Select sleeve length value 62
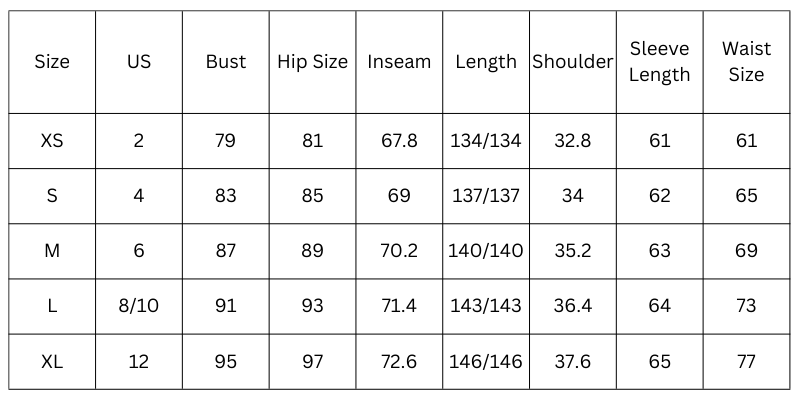 pyautogui.click(x=660, y=196)
